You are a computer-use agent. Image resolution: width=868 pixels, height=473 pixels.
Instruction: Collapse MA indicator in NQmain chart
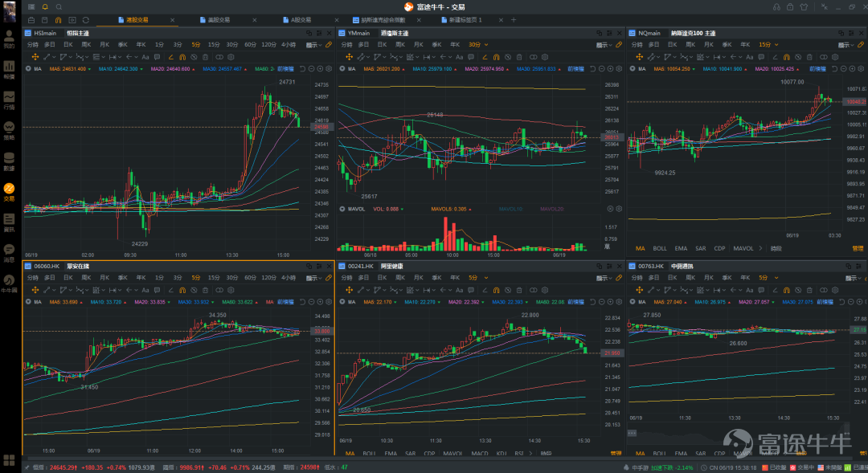tap(633, 69)
